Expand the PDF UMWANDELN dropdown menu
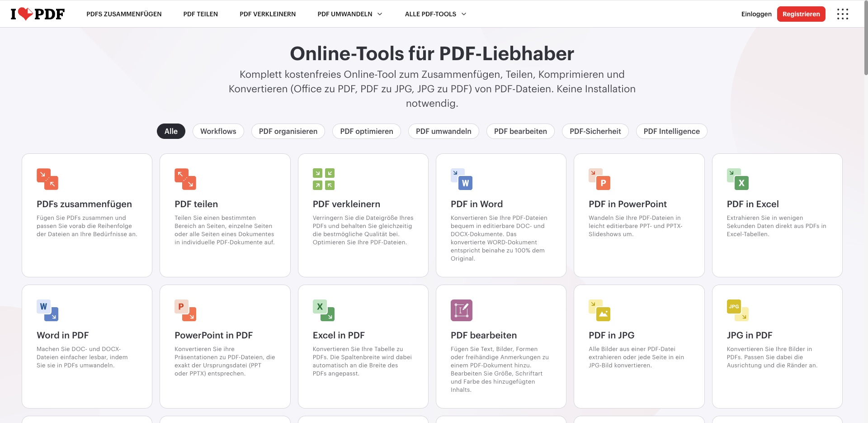 (x=350, y=14)
